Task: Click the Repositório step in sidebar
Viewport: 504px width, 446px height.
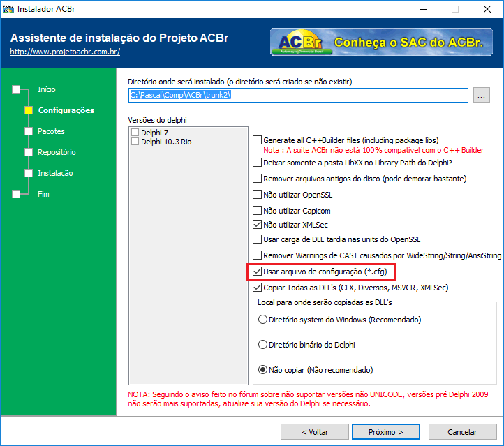Action: coord(57,152)
